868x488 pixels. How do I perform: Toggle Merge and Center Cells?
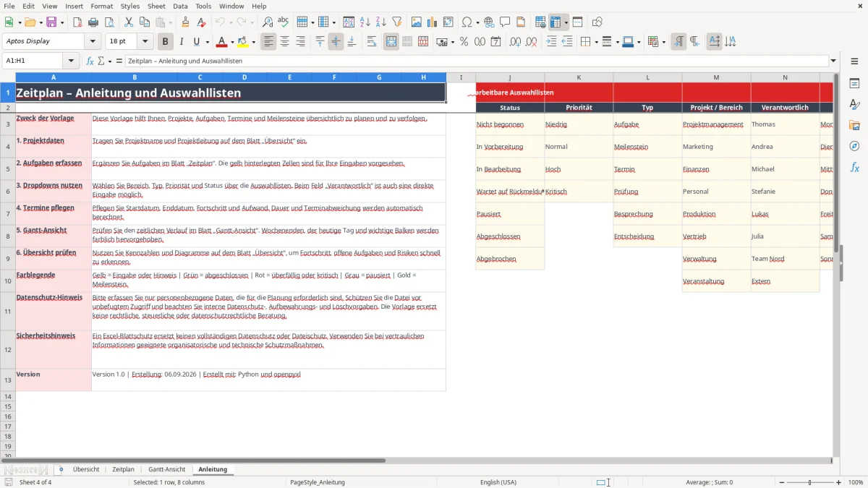pyautogui.click(x=391, y=42)
